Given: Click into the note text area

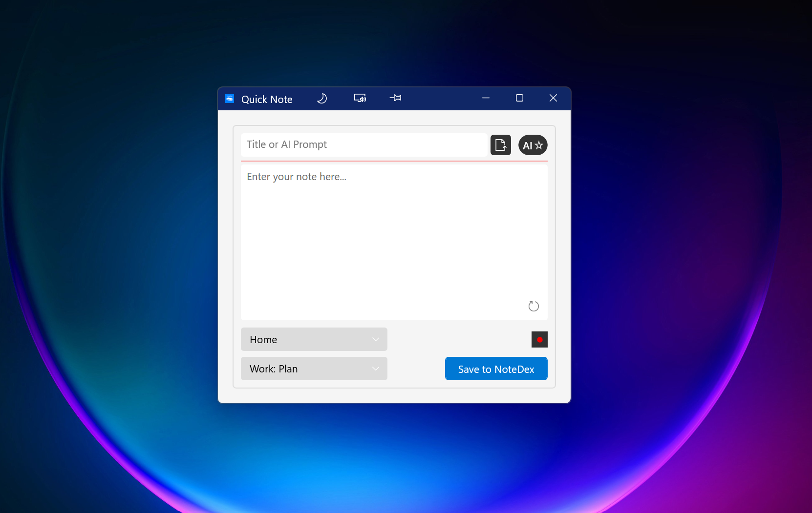Looking at the screenshot, I should tap(394, 242).
